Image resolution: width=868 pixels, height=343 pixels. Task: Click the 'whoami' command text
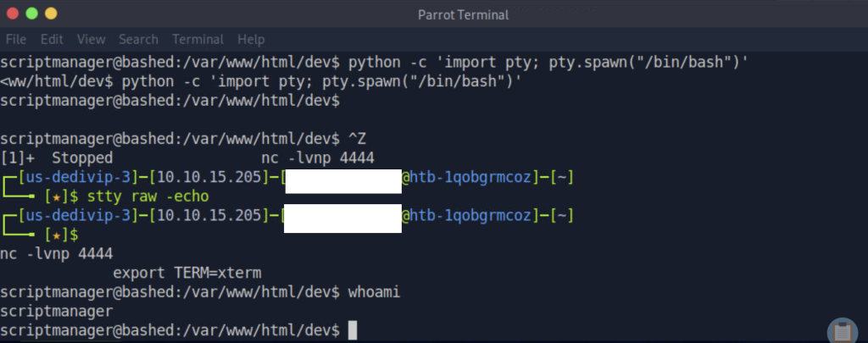pyautogui.click(x=374, y=292)
